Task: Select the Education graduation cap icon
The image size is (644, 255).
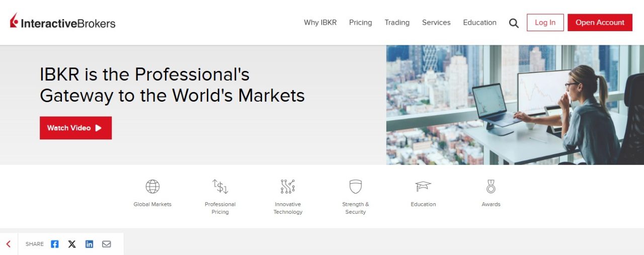Action: point(423,187)
